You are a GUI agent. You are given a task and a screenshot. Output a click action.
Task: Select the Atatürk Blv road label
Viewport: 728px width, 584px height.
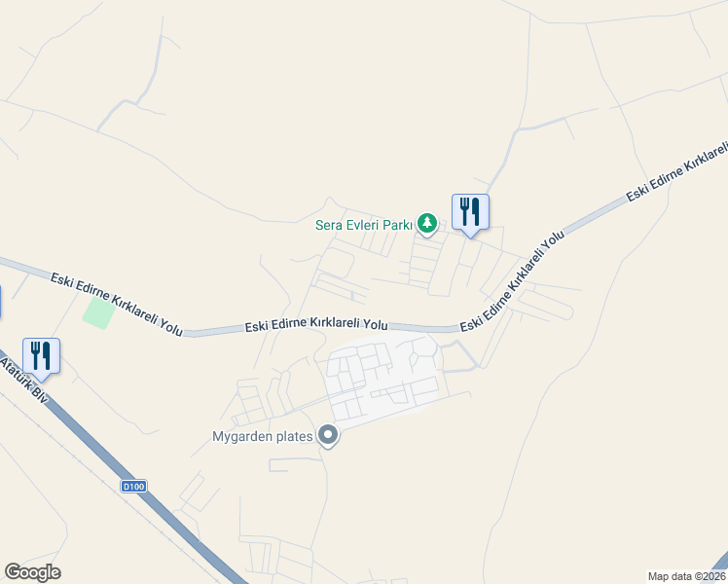(x=23, y=380)
